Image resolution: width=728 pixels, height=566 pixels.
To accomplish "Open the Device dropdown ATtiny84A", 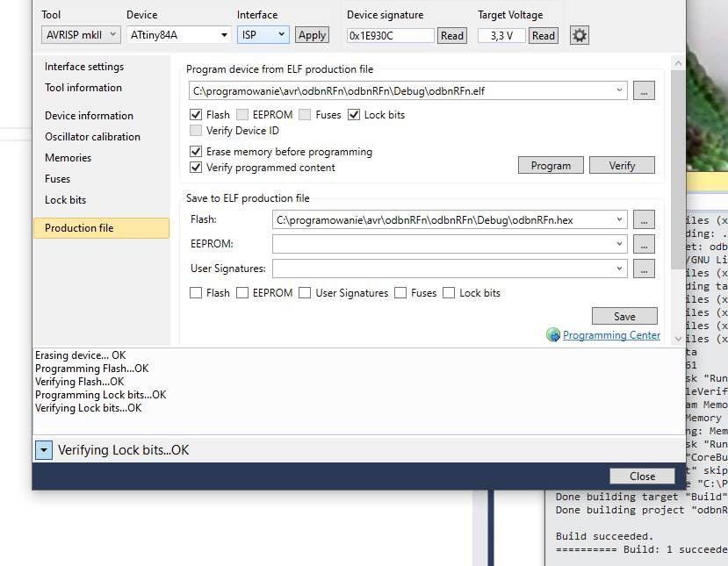I will click(x=179, y=35).
